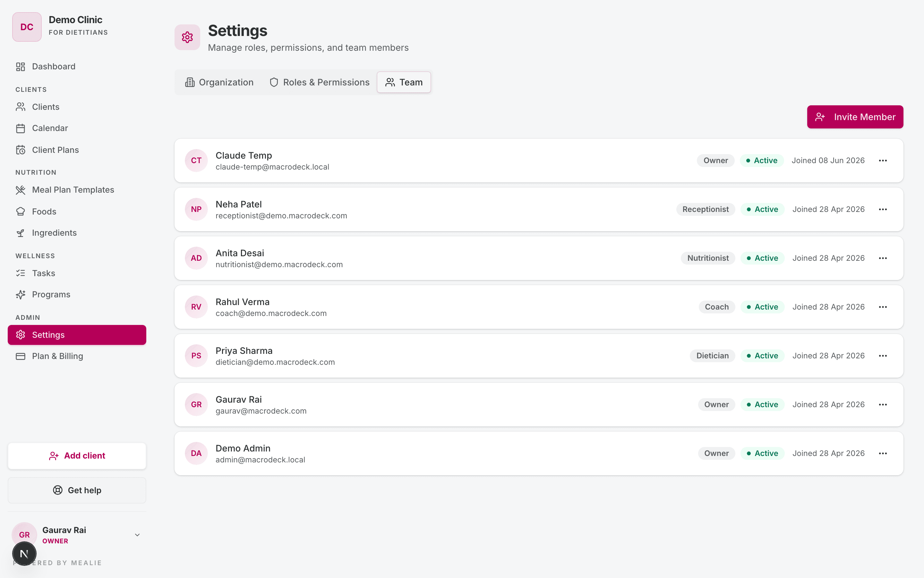Select the Team tab
The width and height of the screenshot is (924, 578).
[404, 82]
